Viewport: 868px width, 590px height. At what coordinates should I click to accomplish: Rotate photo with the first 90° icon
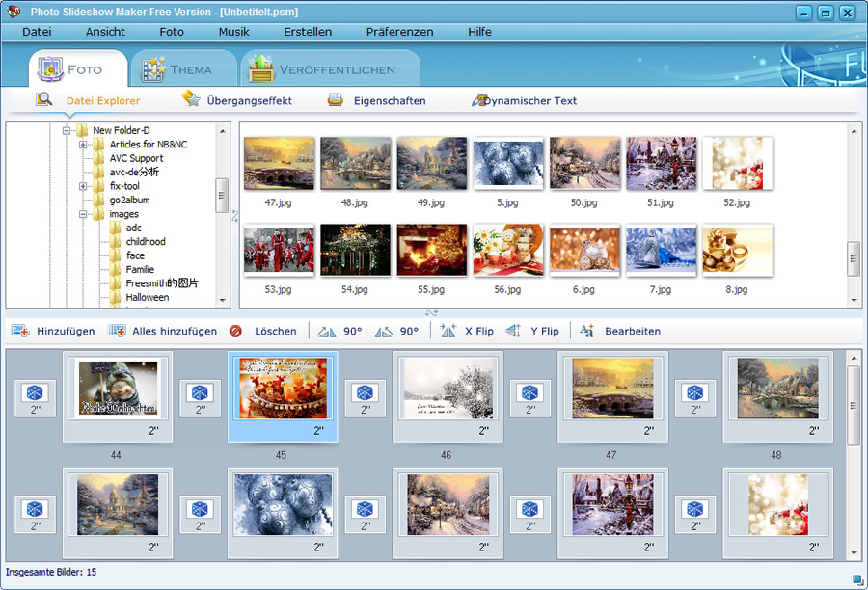(327, 331)
